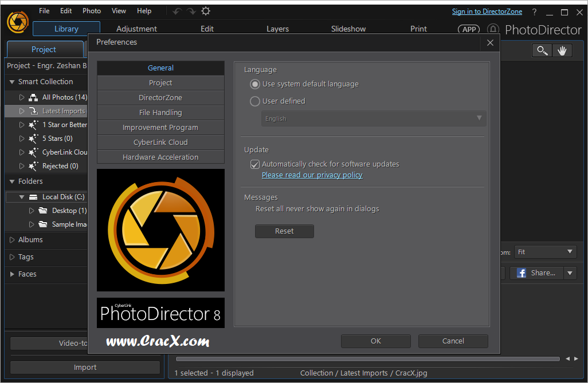Click the right arrow at the thumbnail scrollbar end
This screenshot has height=383, width=588.
pos(576,358)
